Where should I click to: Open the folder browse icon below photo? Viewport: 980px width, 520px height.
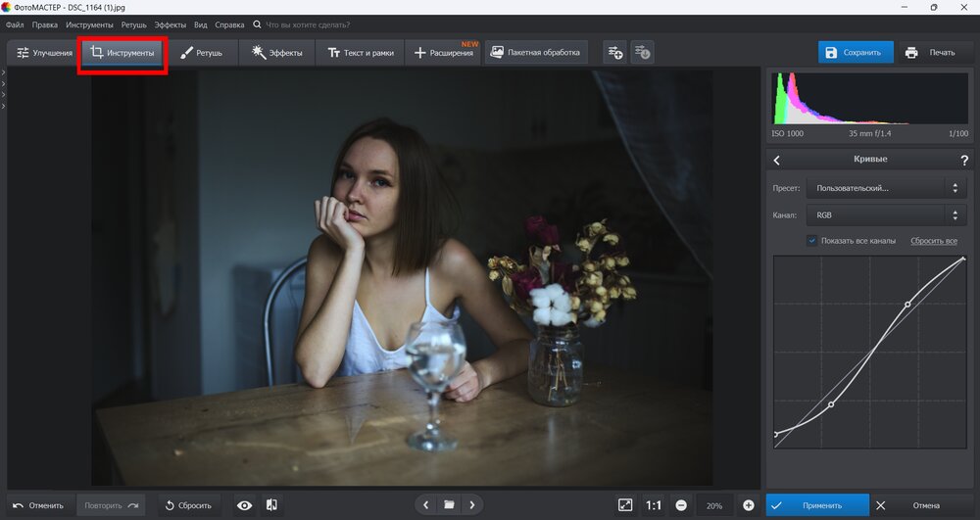[x=449, y=505]
